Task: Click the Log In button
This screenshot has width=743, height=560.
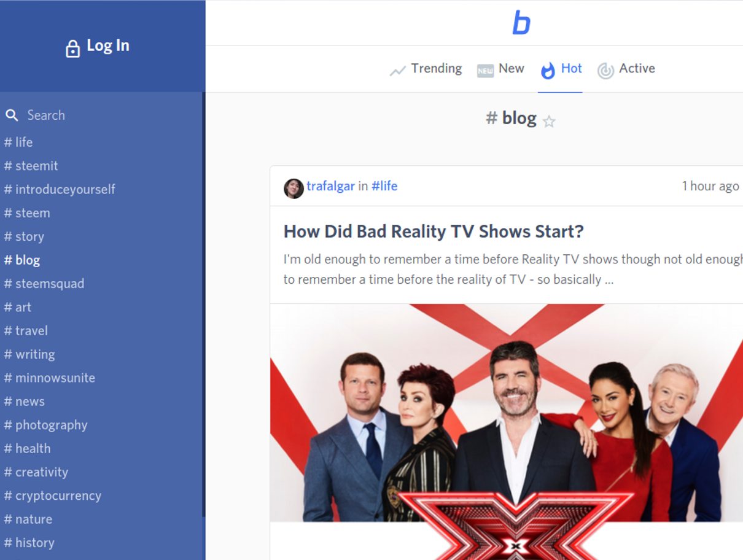Action: [98, 47]
